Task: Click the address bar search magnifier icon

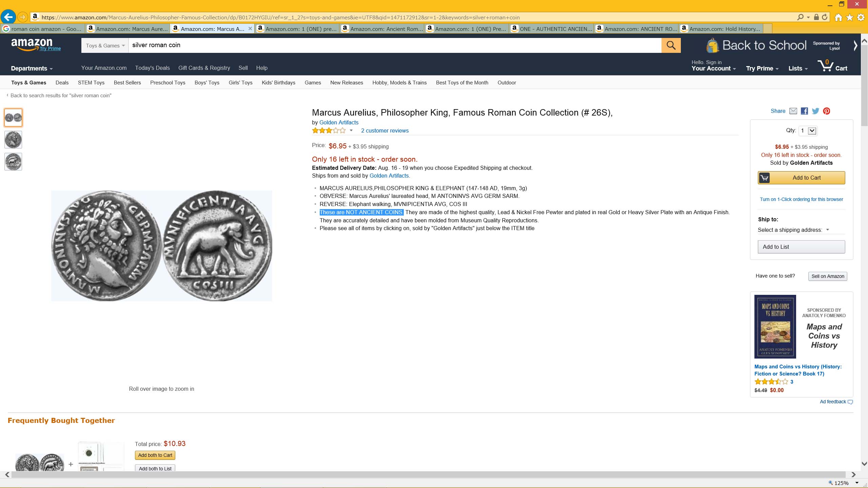Action: [x=801, y=17]
